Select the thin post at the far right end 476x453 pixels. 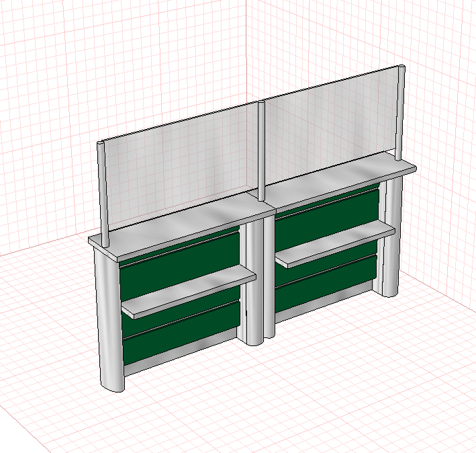[x=400, y=112]
